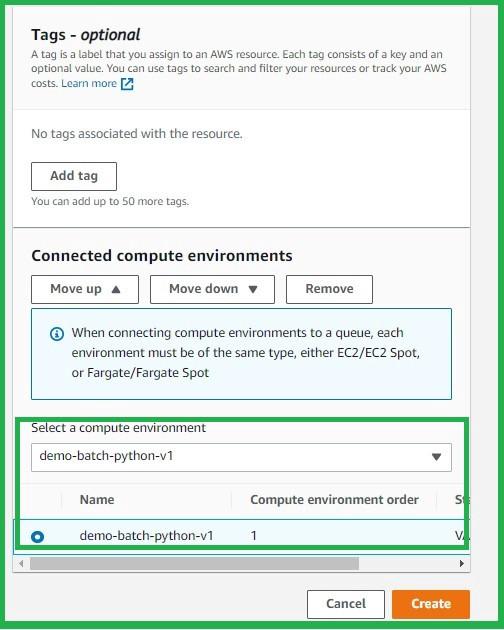This screenshot has width=504, height=630.
Task: Sort by Compute environment order column header
Action: [334, 500]
